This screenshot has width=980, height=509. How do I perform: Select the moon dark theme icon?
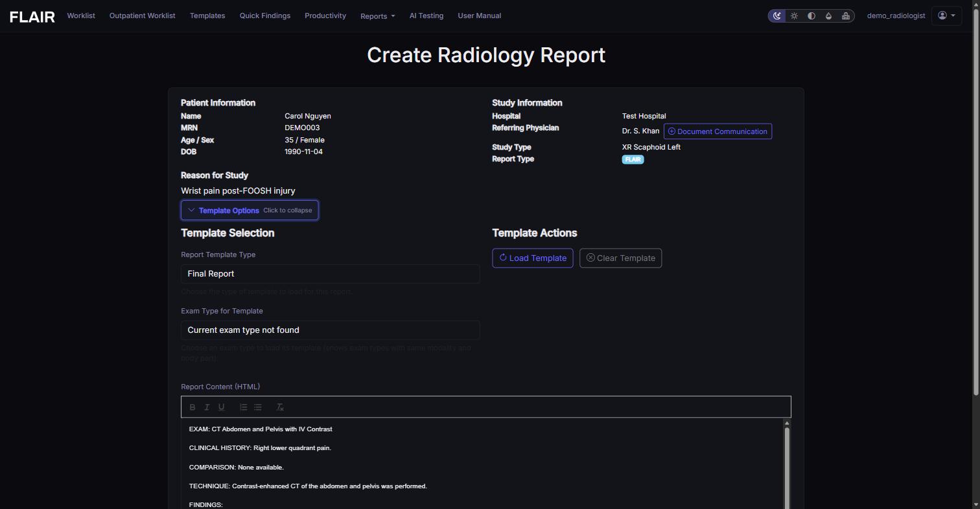(777, 16)
